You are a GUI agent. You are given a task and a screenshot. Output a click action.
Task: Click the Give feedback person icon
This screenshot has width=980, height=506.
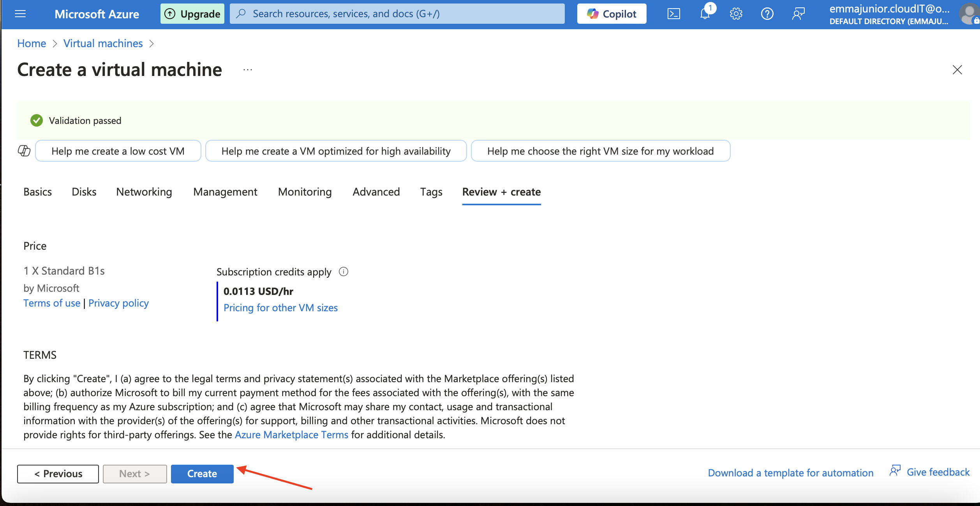pos(895,471)
